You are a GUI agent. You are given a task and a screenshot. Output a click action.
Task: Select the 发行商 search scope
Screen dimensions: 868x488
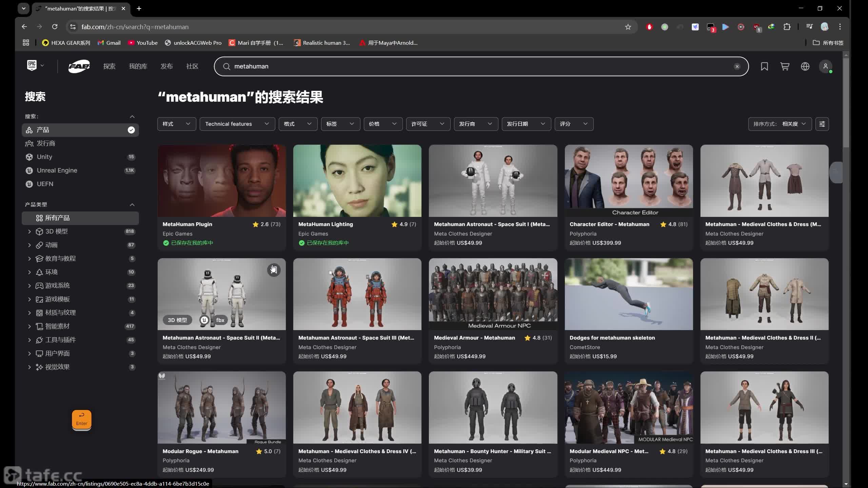[x=80, y=144]
